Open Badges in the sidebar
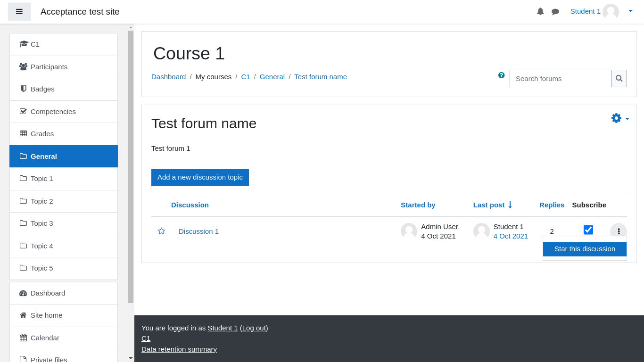The height and width of the screenshot is (362, 644). [x=64, y=89]
